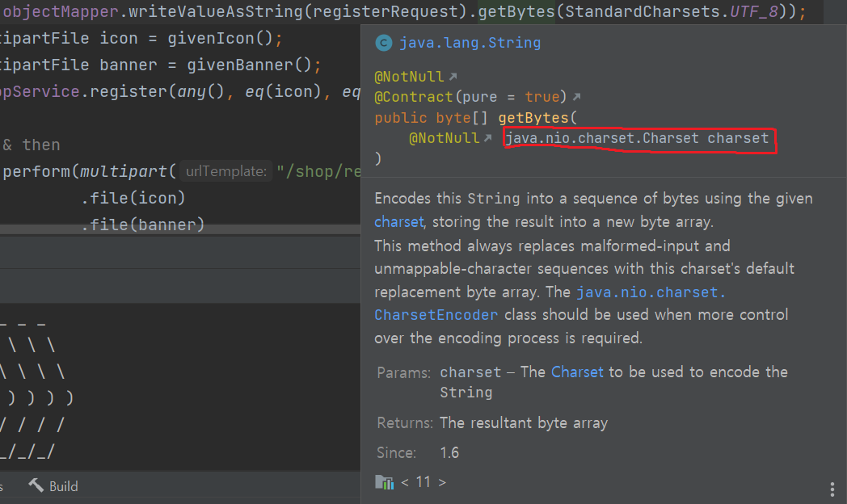Follow the java.lang.String link in popup header
Image resolution: width=847 pixels, height=504 pixels.
[470, 43]
